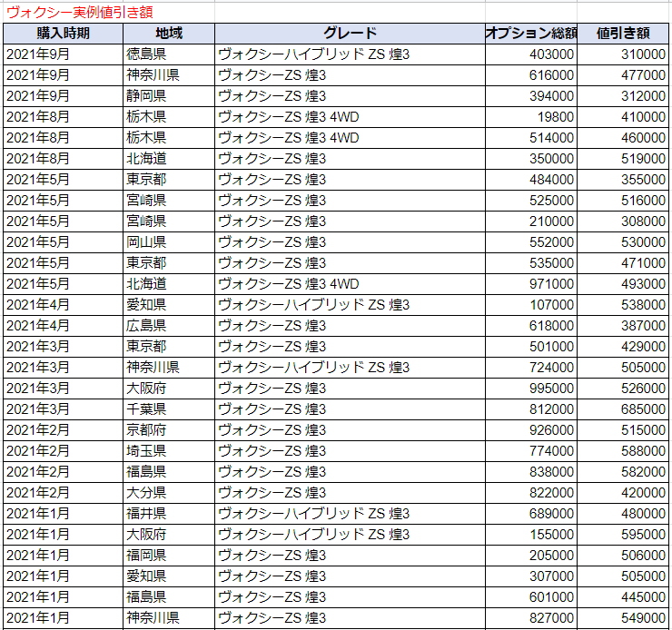This screenshot has width=672, height=630.
Task: Click the 京都府 region cell
Action: click(169, 430)
